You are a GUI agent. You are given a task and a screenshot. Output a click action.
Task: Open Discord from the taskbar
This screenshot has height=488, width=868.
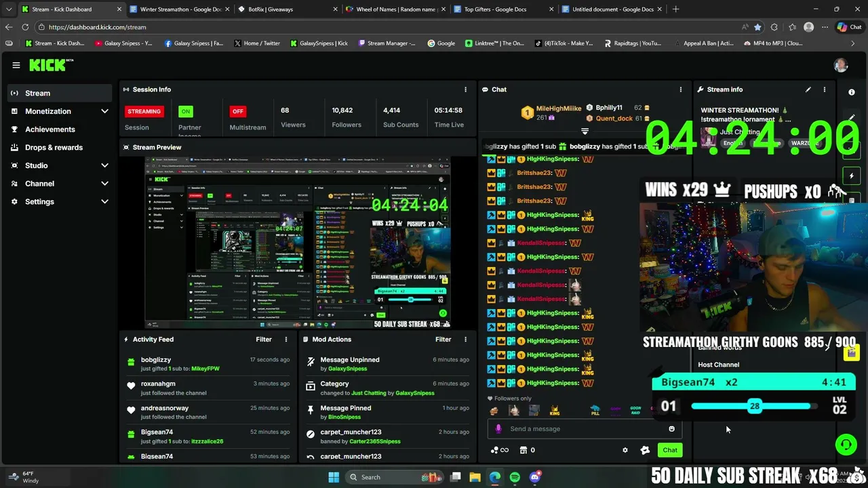click(534, 477)
